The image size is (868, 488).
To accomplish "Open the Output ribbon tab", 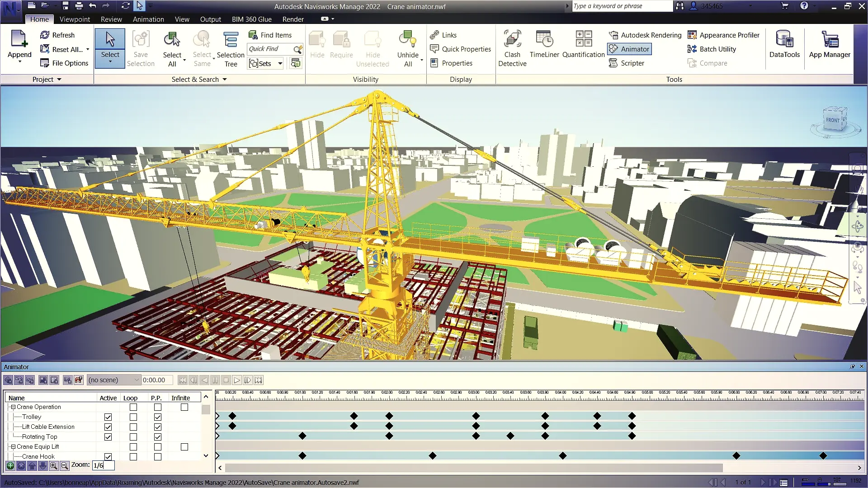I will pyautogui.click(x=210, y=19).
